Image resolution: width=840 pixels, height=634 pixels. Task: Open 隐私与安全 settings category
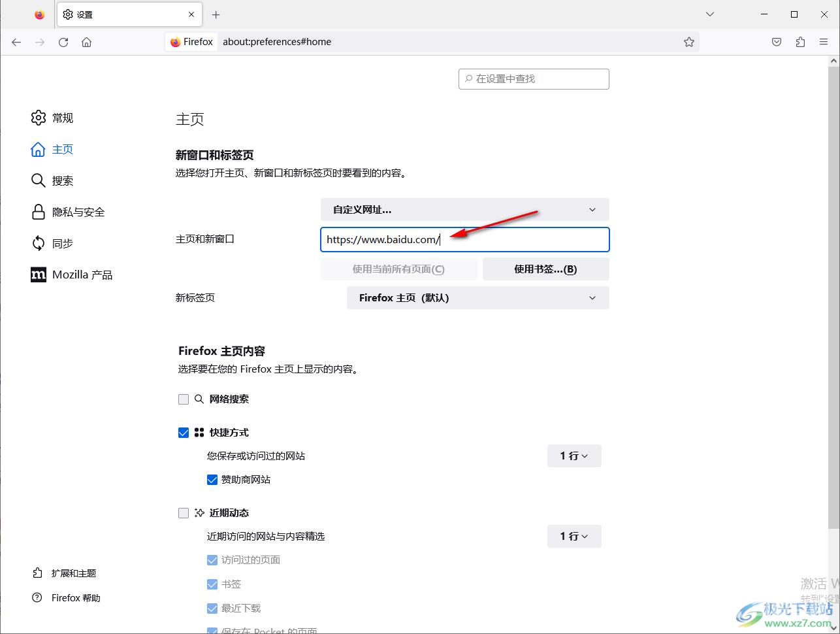68,212
